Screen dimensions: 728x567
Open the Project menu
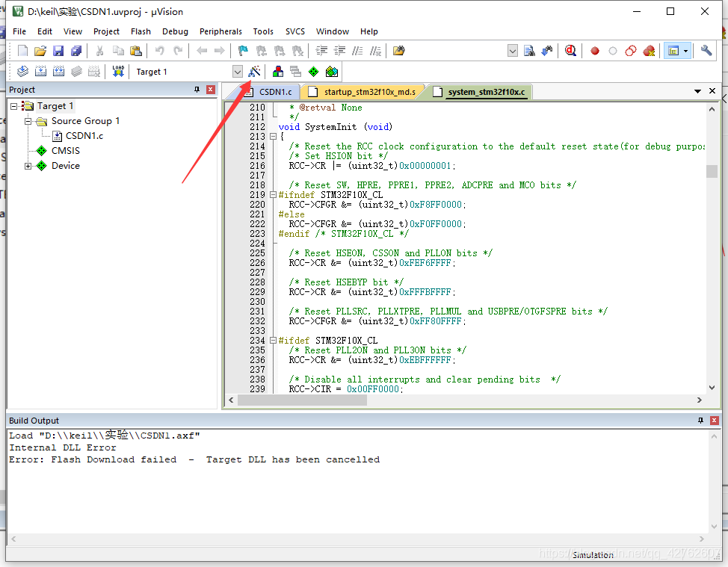(106, 31)
